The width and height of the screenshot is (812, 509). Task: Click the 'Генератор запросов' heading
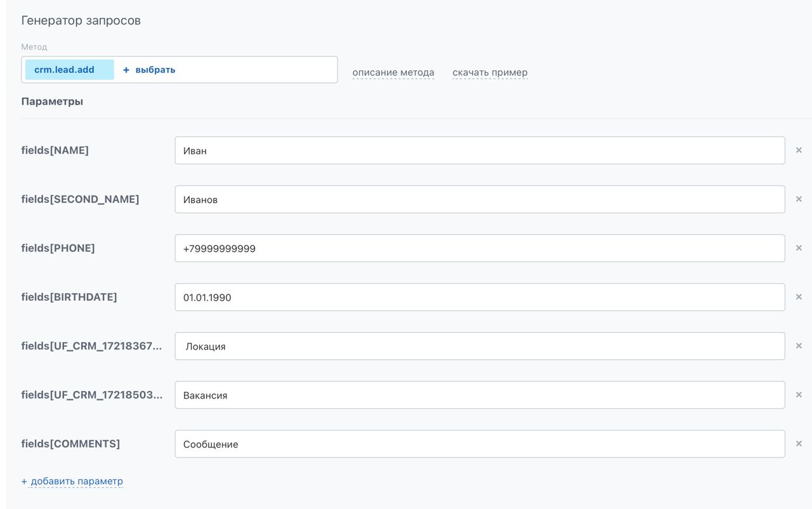click(x=81, y=20)
